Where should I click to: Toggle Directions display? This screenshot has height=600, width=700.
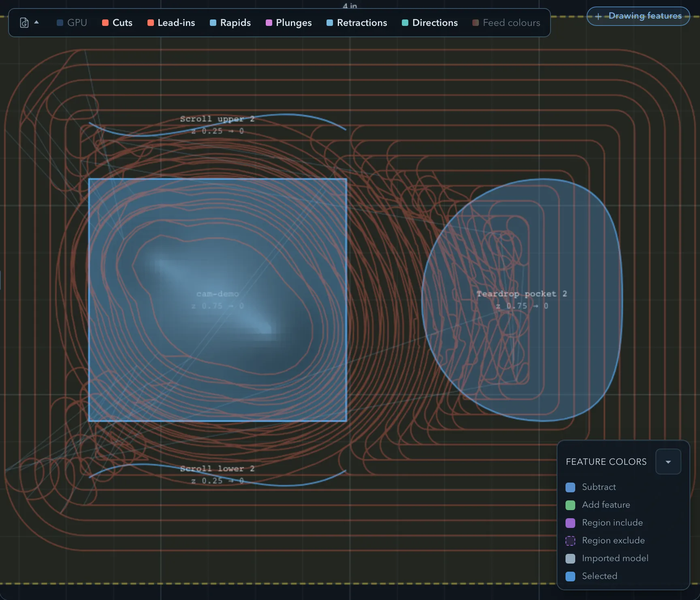click(429, 23)
